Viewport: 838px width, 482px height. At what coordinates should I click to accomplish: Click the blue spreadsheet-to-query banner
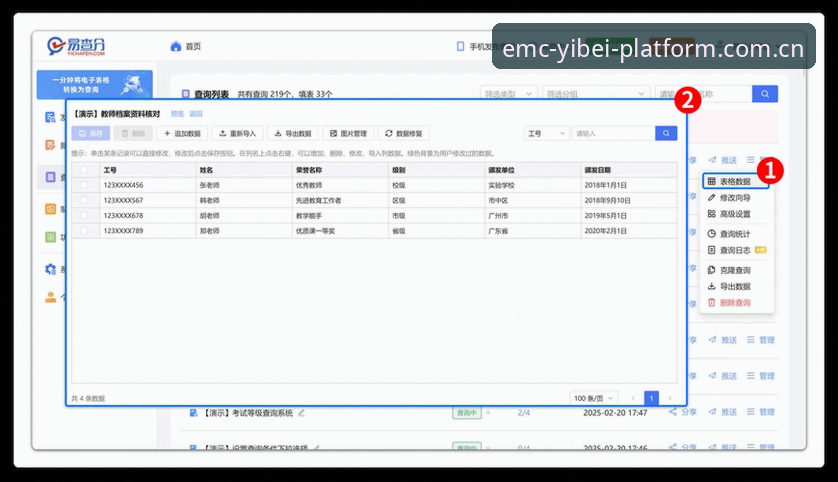click(95, 84)
